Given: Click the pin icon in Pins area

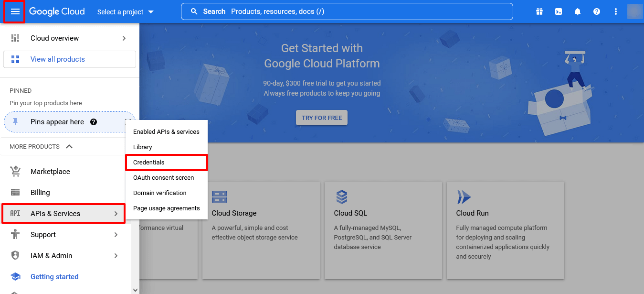Looking at the screenshot, I should coord(15,122).
